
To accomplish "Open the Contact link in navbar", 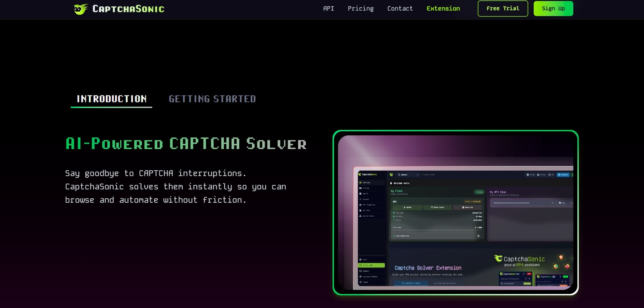I will click(x=400, y=9).
